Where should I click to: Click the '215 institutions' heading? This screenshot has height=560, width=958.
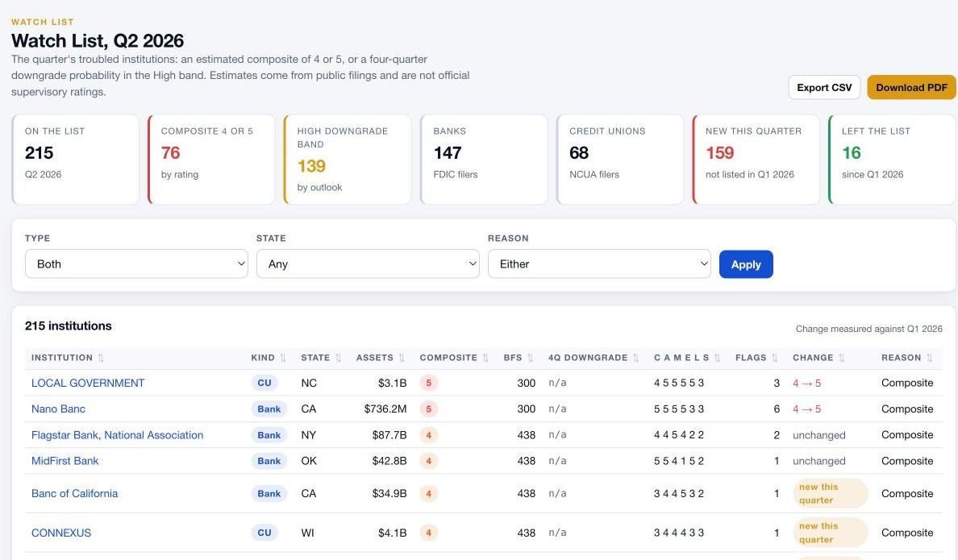click(69, 326)
